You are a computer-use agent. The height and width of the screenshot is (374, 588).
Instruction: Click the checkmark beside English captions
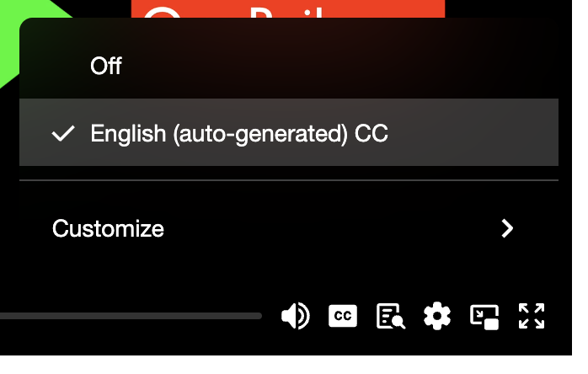[62, 133]
